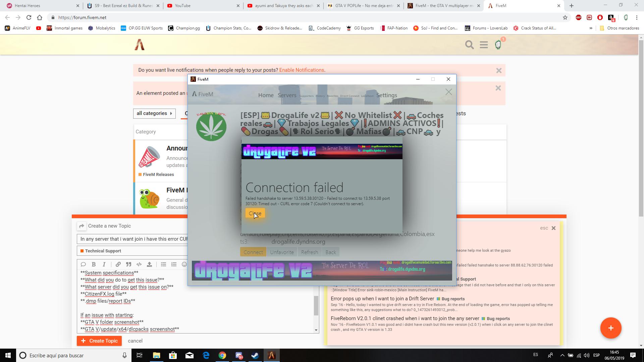The height and width of the screenshot is (362, 644).
Task: Reload the browser page
Action: (x=29, y=17)
